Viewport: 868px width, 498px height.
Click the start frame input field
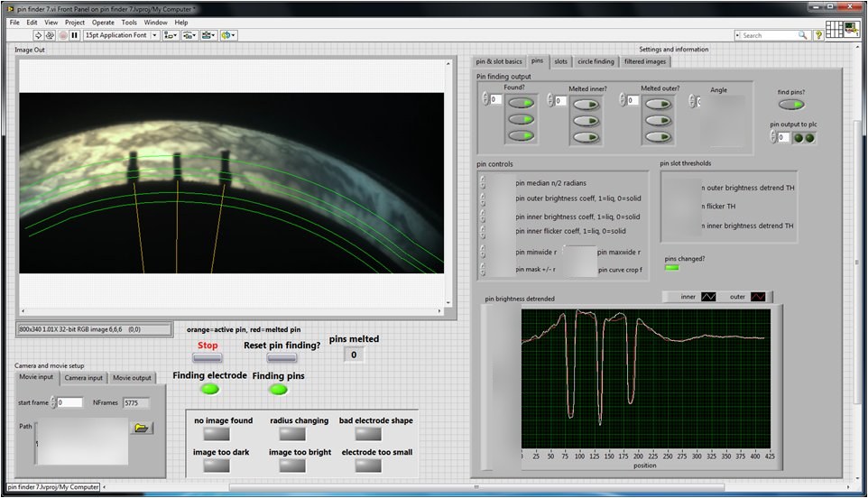[69, 403]
